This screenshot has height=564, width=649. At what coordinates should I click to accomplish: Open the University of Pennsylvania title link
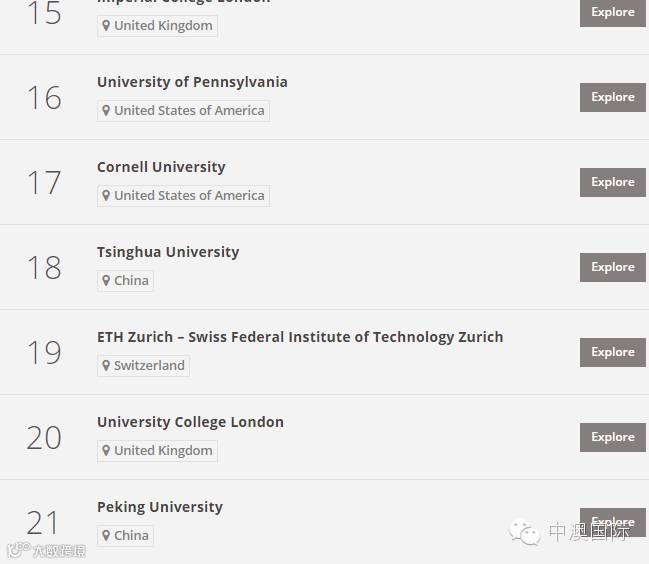192,82
